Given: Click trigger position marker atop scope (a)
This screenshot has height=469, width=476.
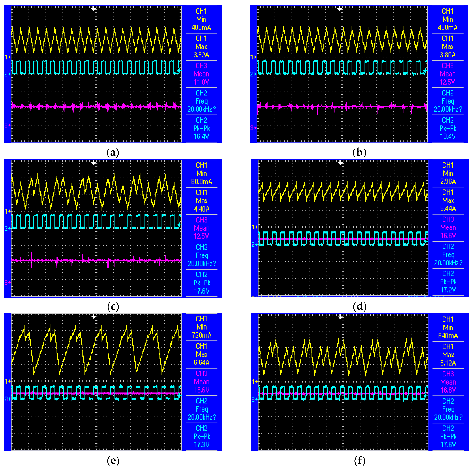Looking at the screenshot, I should (94, 9).
